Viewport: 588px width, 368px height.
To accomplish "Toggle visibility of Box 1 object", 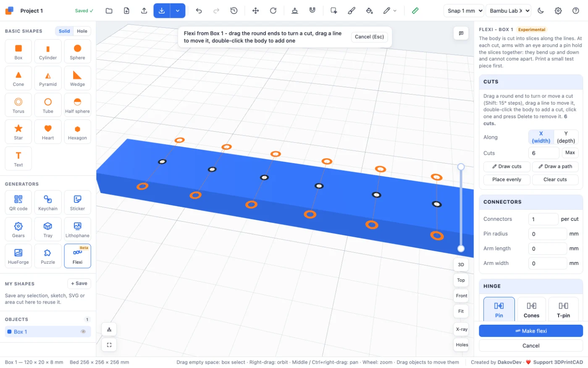I will (83, 332).
